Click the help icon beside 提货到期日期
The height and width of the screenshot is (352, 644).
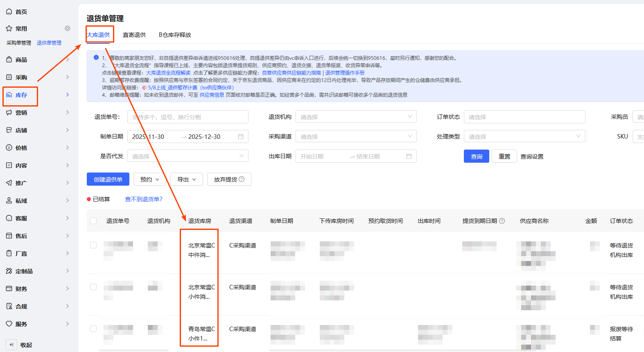tap(502, 221)
